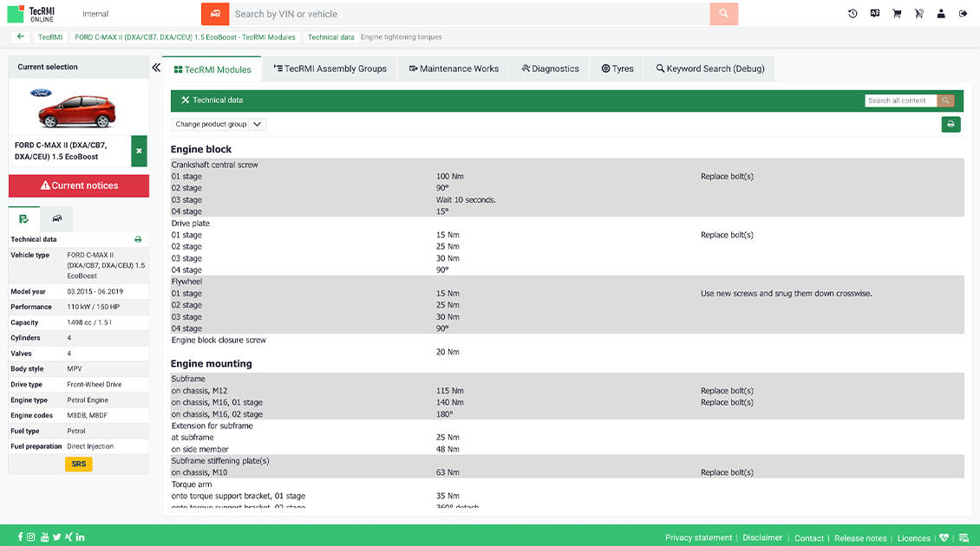Click the heartbeat icon in footer
Viewport: 980px width, 546px height.
(x=944, y=538)
